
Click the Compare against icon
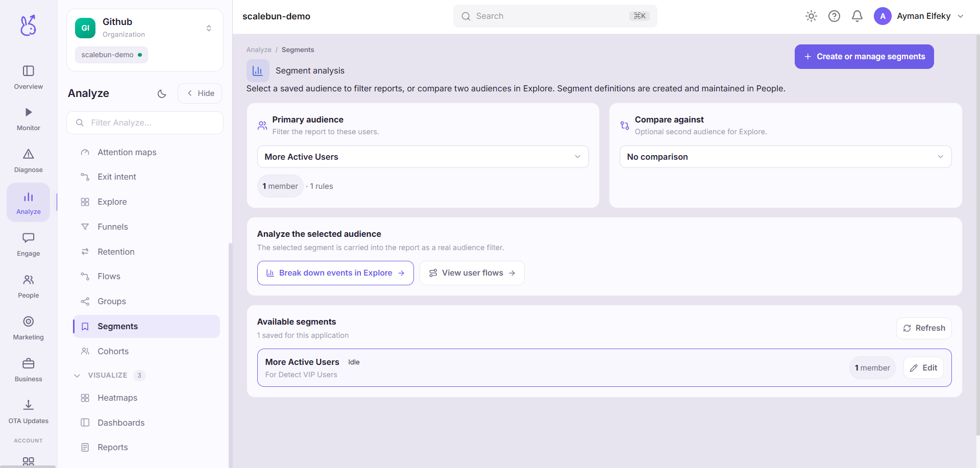pyautogui.click(x=625, y=126)
